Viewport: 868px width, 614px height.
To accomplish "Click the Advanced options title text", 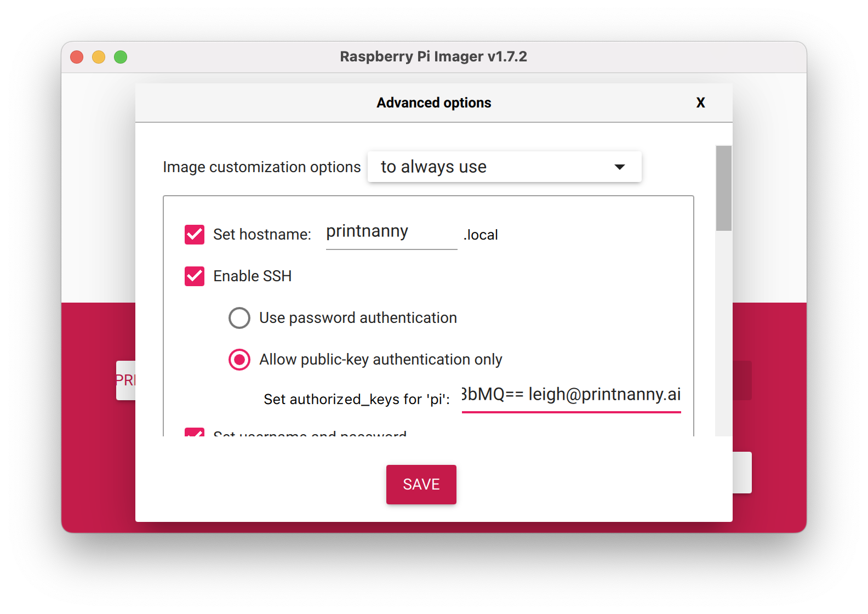I will click(434, 103).
